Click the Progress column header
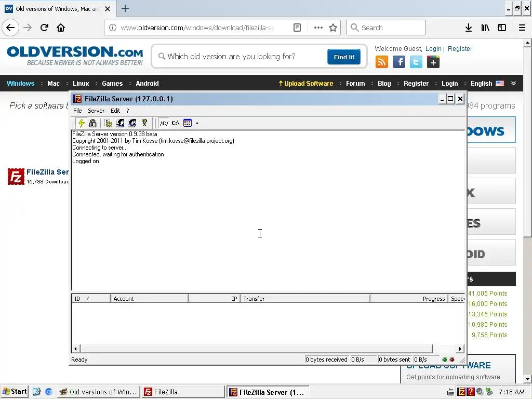 (x=409, y=299)
